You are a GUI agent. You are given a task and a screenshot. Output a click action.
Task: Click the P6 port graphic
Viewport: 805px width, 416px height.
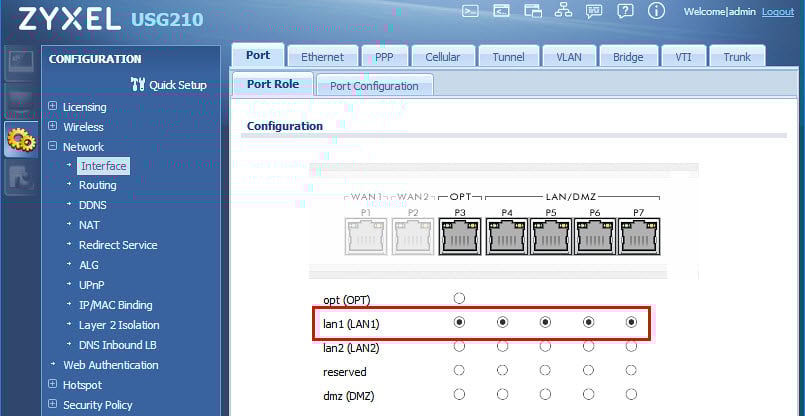tap(595, 236)
